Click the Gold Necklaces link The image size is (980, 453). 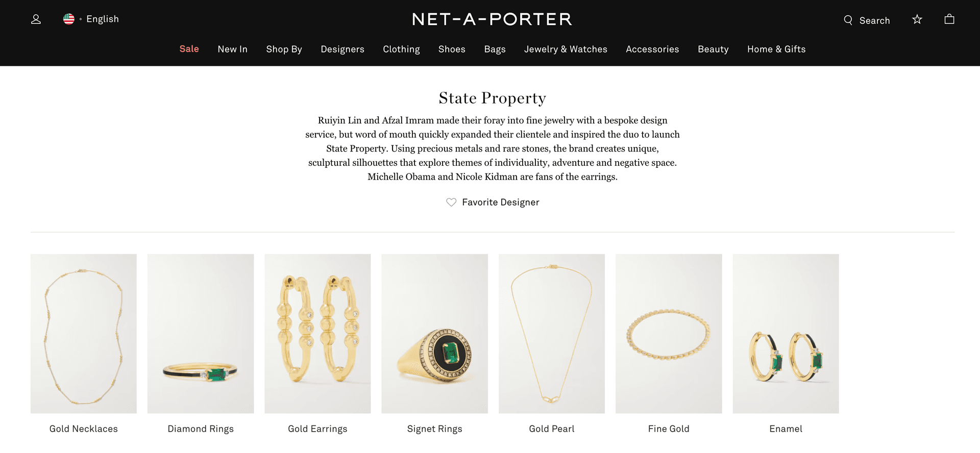(x=84, y=429)
